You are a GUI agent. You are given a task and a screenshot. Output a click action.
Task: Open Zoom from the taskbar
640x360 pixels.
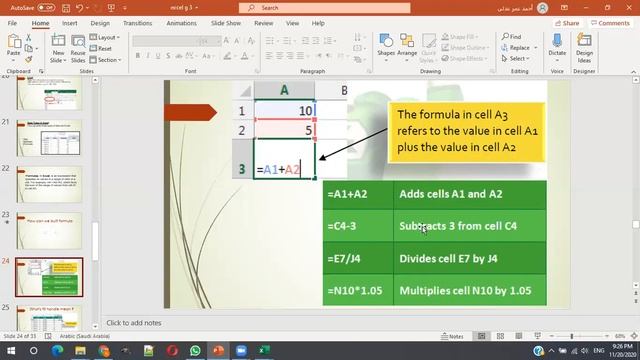click(241, 350)
